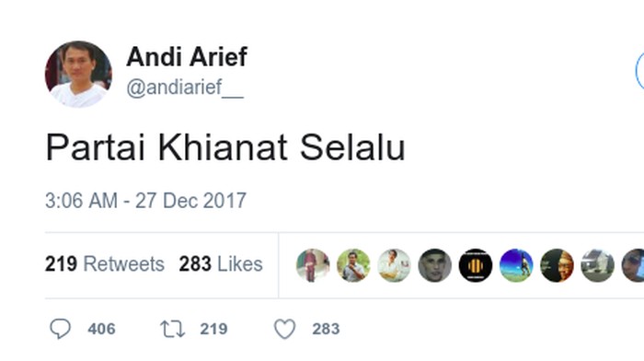Open the black avatar with yellow bars logo
The image size is (644, 361).
pyautogui.click(x=476, y=265)
